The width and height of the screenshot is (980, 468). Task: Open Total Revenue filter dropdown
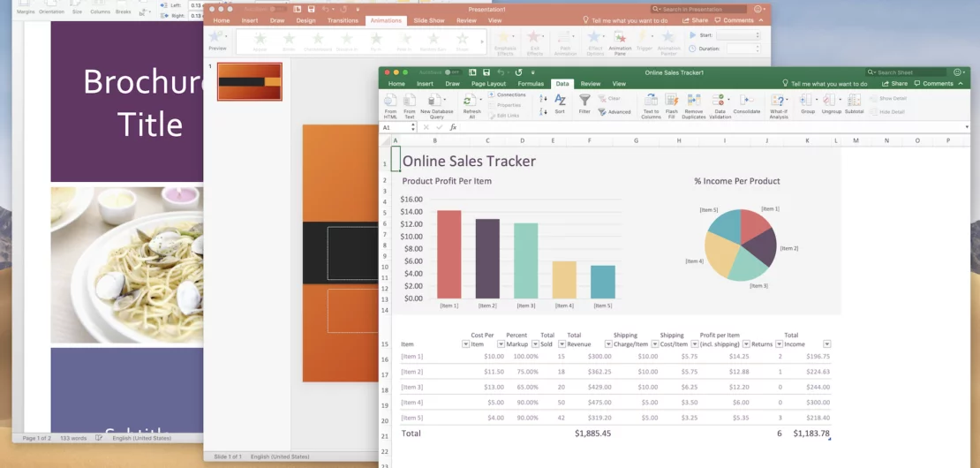point(608,344)
